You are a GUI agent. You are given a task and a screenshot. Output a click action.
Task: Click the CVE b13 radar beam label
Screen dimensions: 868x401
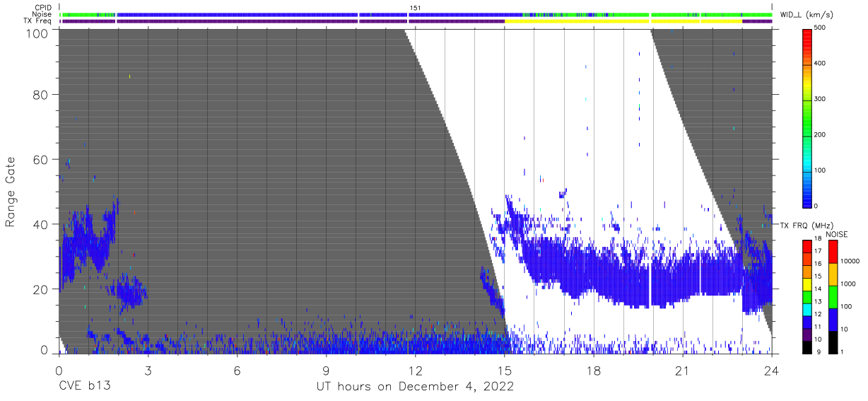(x=84, y=387)
